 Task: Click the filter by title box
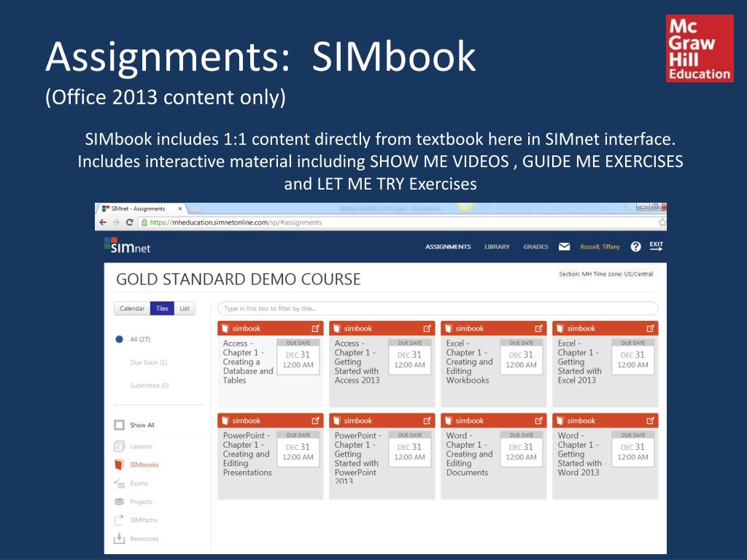438,308
